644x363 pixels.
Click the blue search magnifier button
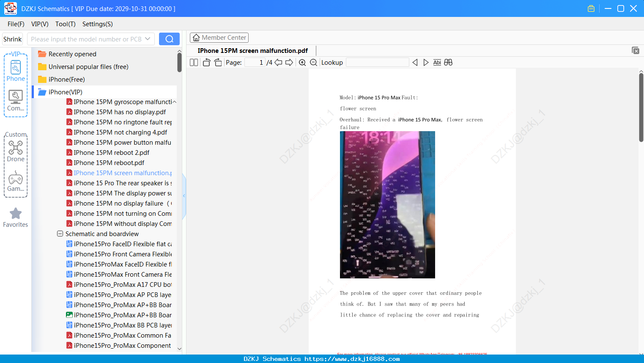pyautogui.click(x=169, y=39)
